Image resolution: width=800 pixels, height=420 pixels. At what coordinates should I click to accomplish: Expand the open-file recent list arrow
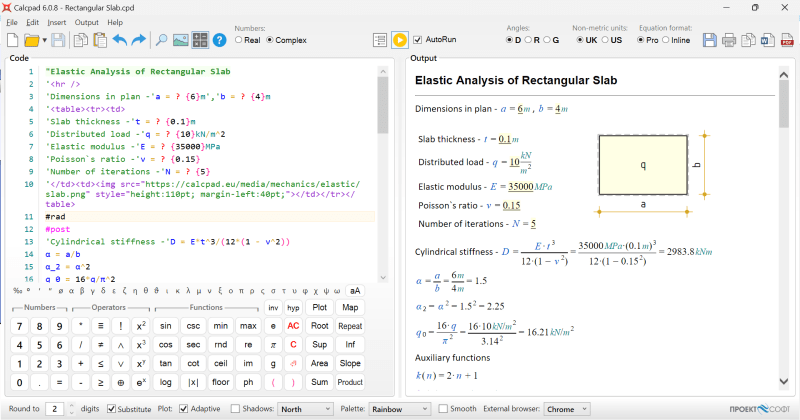click(44, 40)
